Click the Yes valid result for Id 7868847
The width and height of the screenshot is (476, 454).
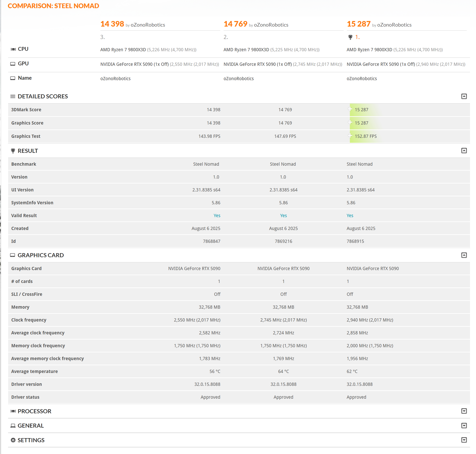tap(217, 215)
